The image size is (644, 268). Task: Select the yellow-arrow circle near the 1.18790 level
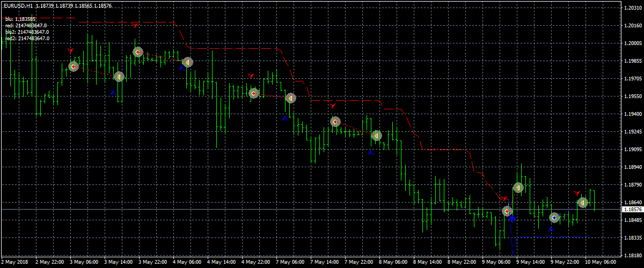click(x=518, y=188)
